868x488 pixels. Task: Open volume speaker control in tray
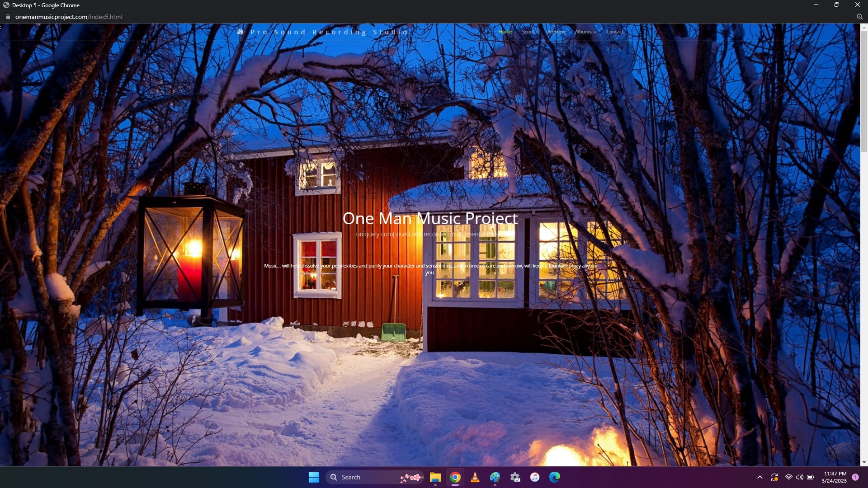coord(800,477)
